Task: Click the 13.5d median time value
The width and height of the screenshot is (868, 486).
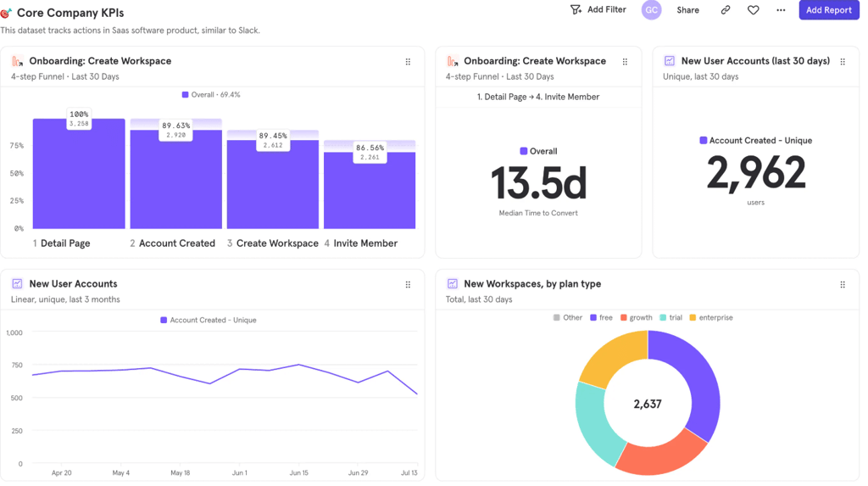Action: [538, 183]
